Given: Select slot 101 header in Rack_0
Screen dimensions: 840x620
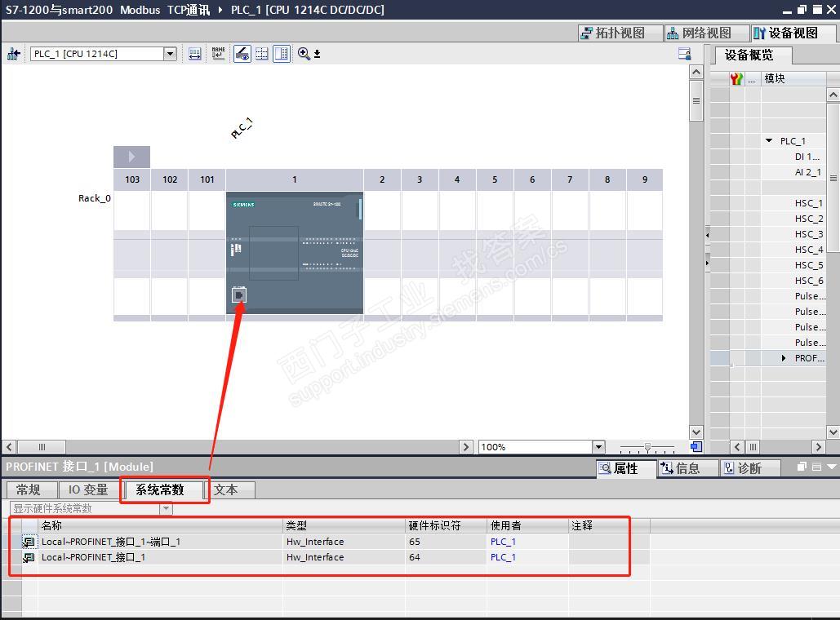Looking at the screenshot, I should pos(207,180).
